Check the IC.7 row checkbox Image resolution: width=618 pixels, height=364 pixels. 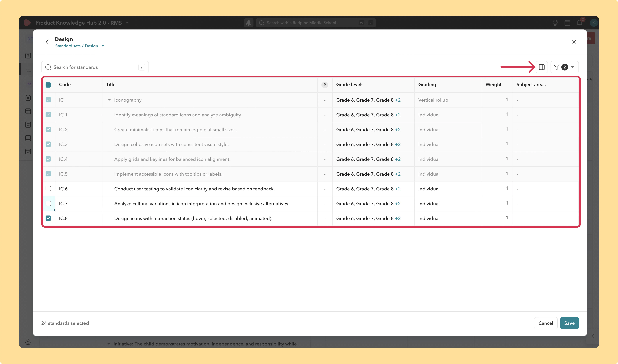[x=48, y=203]
